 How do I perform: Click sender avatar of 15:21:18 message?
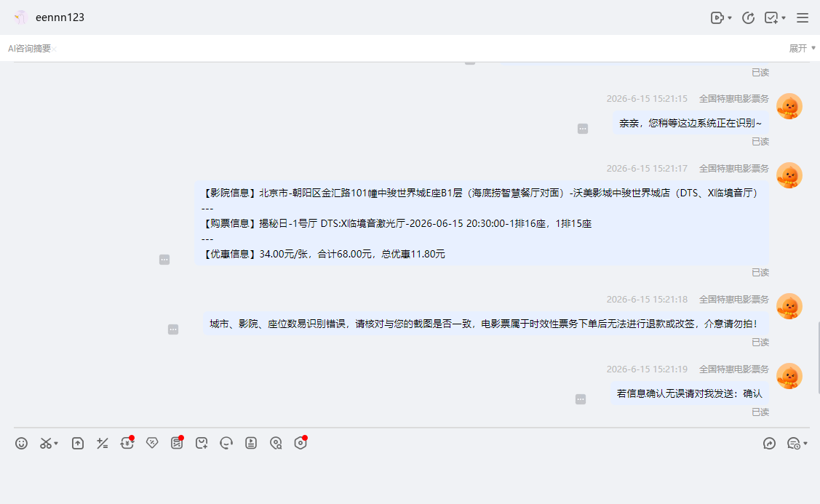coord(789,306)
